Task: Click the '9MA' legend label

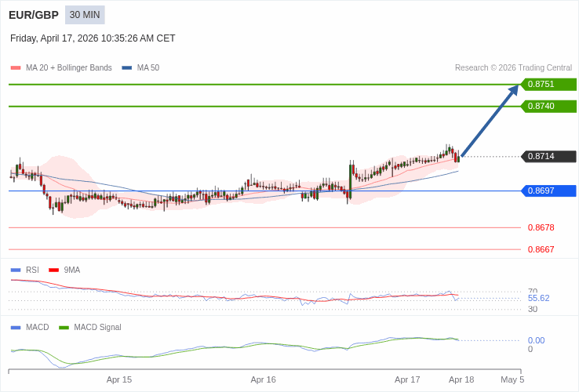Action: pyautogui.click(x=72, y=270)
